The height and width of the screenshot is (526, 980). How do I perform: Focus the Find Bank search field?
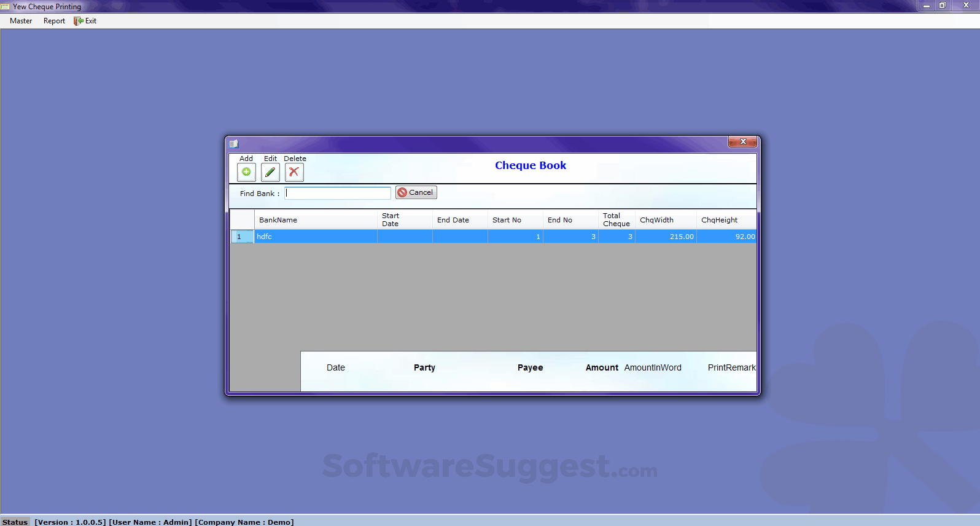(338, 194)
